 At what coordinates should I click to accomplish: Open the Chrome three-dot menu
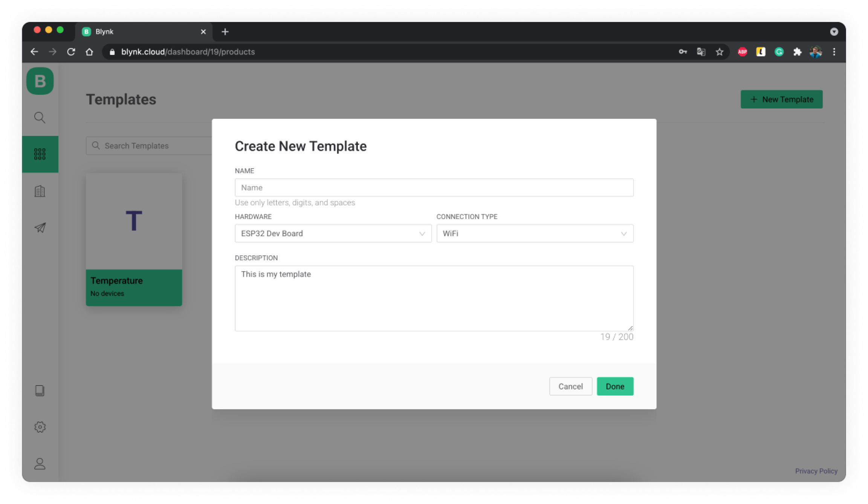pos(834,52)
